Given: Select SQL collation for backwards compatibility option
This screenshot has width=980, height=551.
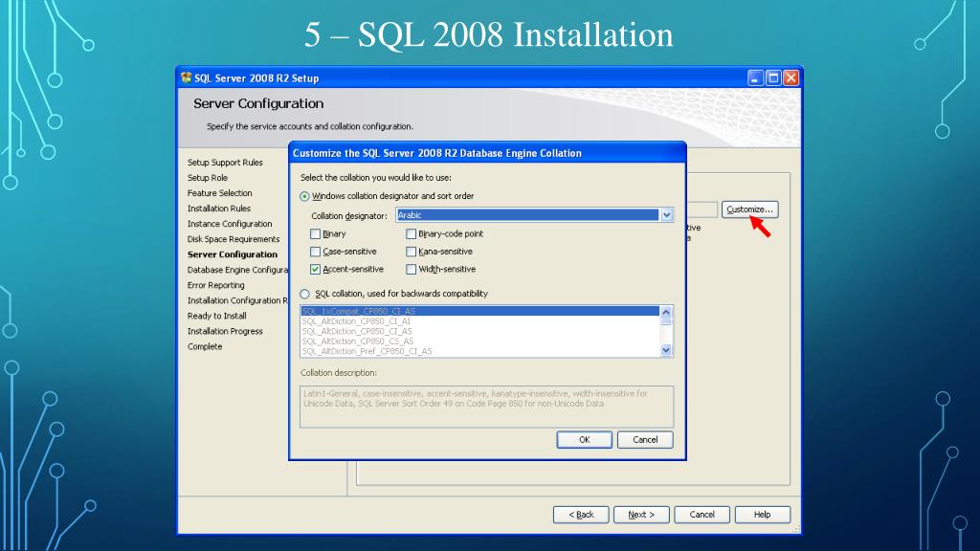Looking at the screenshot, I should (x=304, y=294).
